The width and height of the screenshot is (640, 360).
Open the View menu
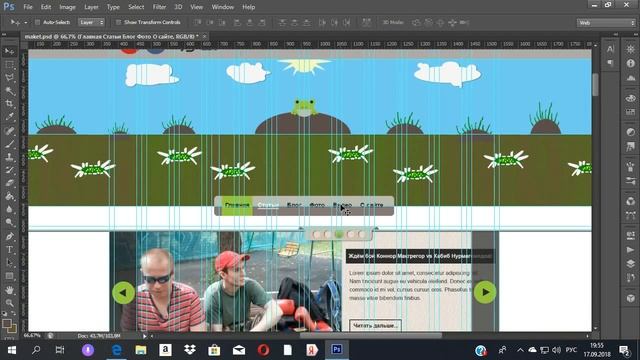[x=196, y=7]
